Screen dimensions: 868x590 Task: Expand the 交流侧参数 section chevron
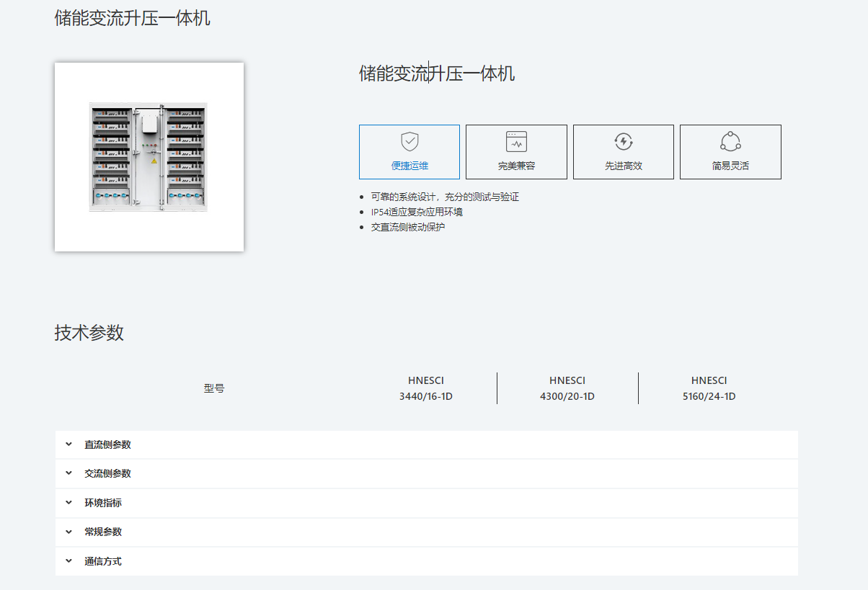(x=69, y=473)
